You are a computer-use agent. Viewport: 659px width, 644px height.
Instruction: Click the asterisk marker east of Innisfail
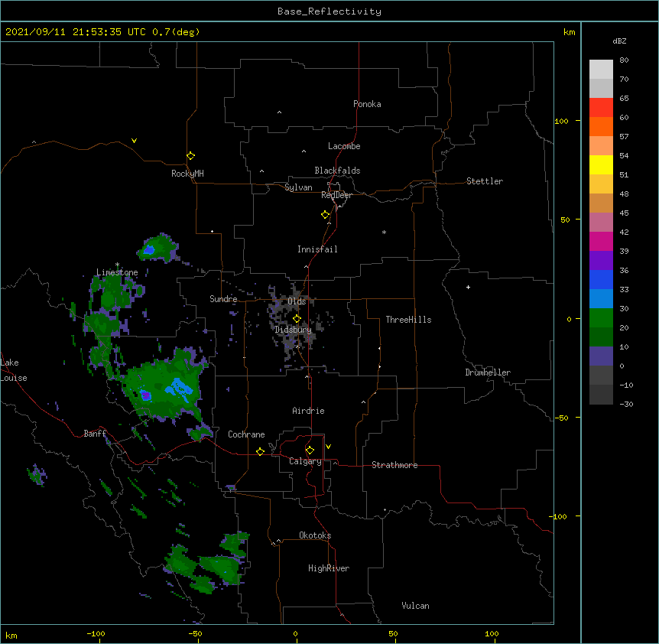click(384, 232)
